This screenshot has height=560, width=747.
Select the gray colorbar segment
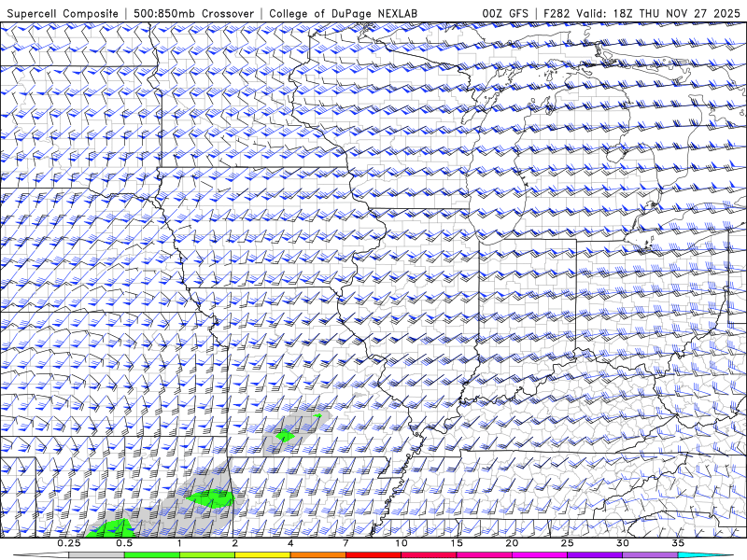tap(97, 555)
